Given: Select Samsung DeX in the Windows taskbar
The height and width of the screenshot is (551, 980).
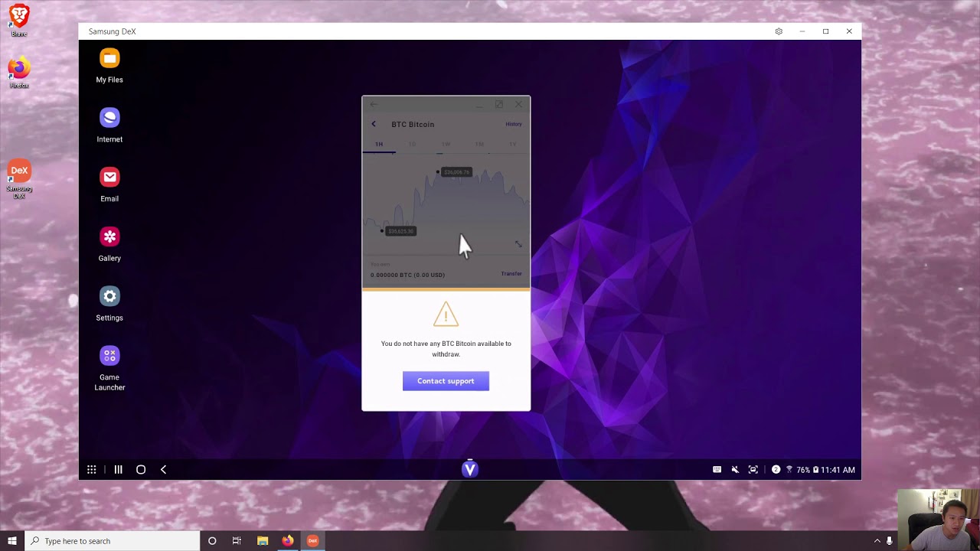Looking at the screenshot, I should [312, 541].
